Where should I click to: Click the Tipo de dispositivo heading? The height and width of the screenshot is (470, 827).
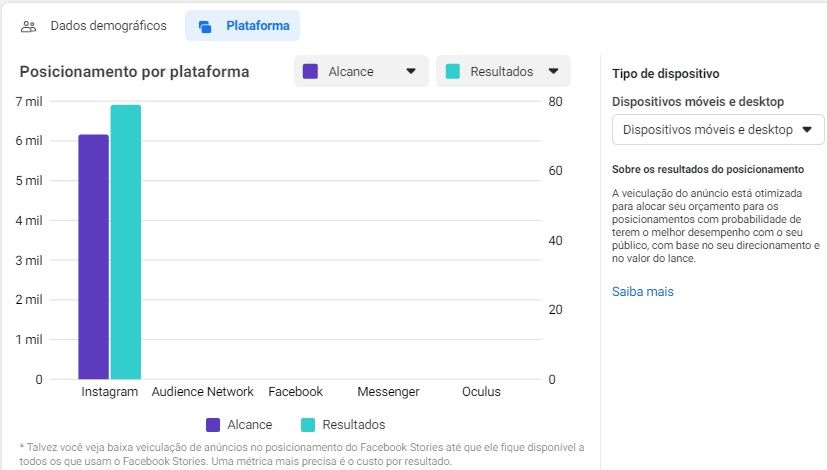coord(666,74)
